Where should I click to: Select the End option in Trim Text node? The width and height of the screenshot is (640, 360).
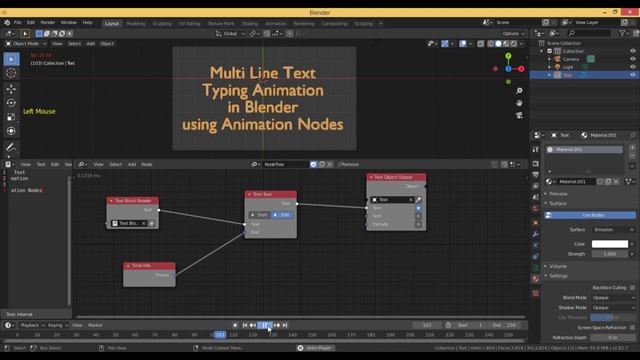282,215
